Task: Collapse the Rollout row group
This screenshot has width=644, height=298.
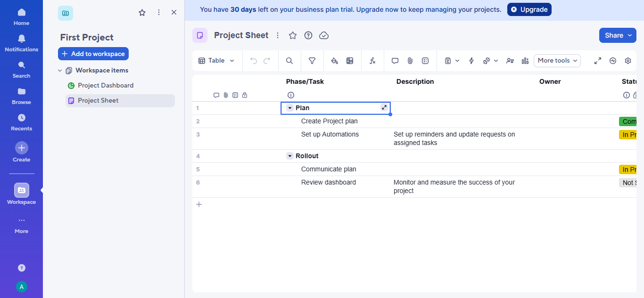Action: coord(290,156)
